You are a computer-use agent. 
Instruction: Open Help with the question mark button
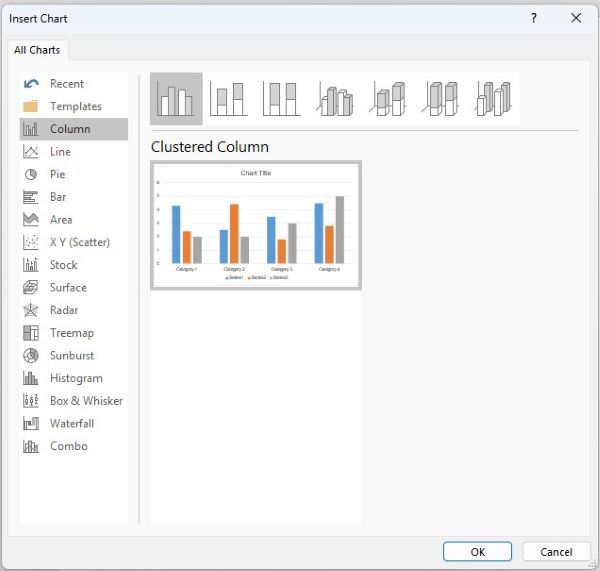533,18
